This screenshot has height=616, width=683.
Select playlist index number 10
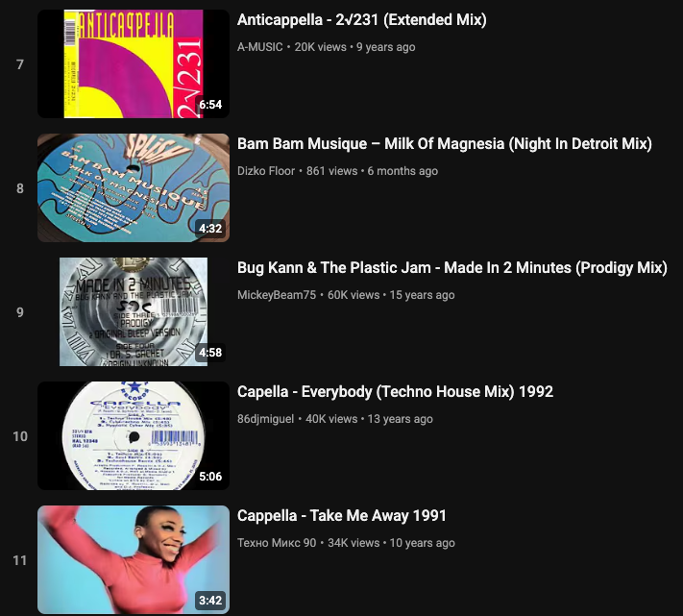[x=20, y=436]
